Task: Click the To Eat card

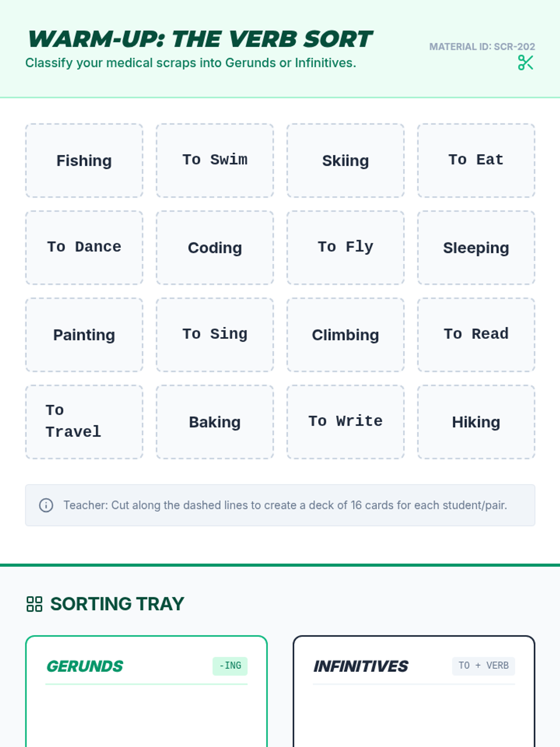Action: click(476, 161)
